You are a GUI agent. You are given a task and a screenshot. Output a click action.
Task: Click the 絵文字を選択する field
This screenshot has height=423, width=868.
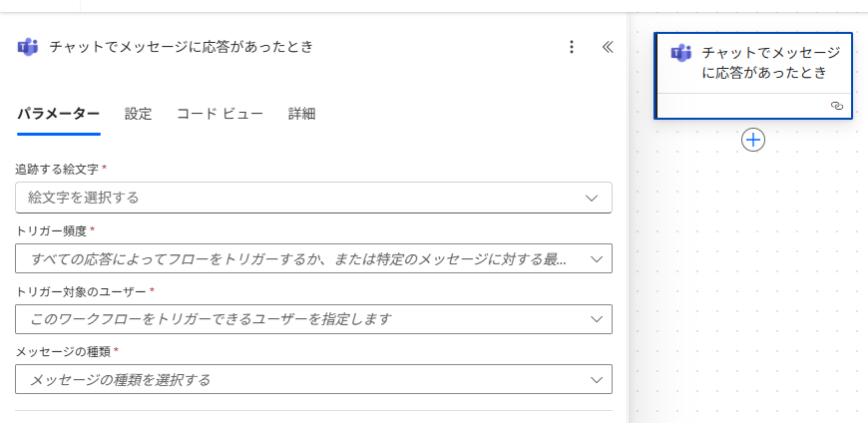(299, 198)
